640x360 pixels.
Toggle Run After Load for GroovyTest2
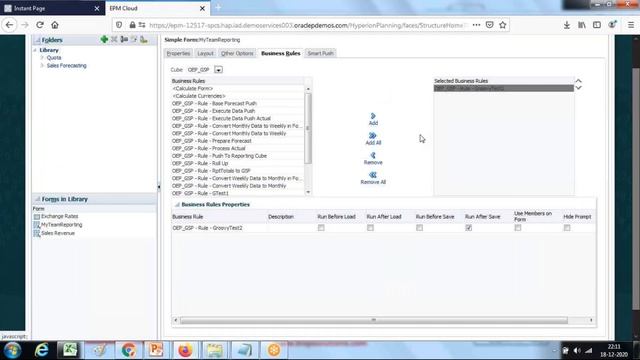coord(370,228)
